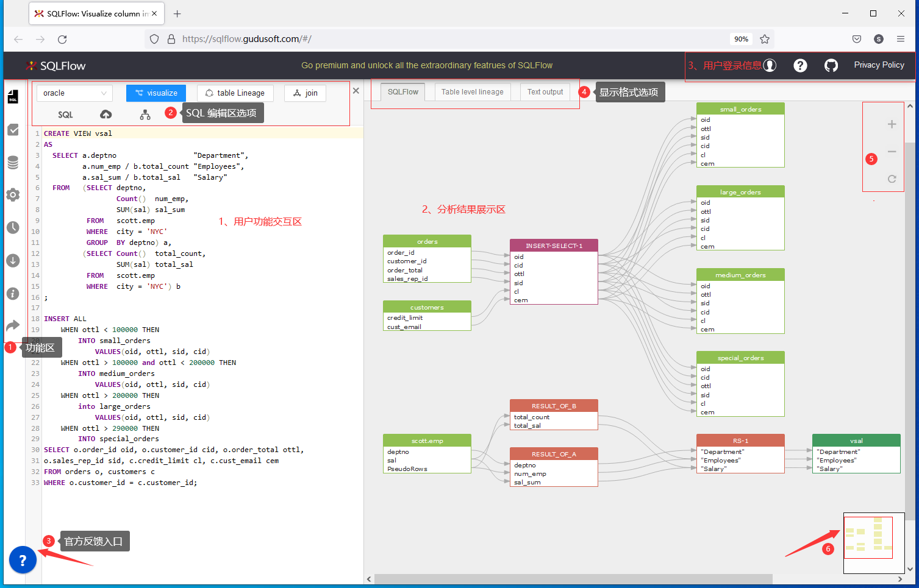This screenshot has height=588, width=919.
Task: Click the visualize button
Action: point(156,93)
